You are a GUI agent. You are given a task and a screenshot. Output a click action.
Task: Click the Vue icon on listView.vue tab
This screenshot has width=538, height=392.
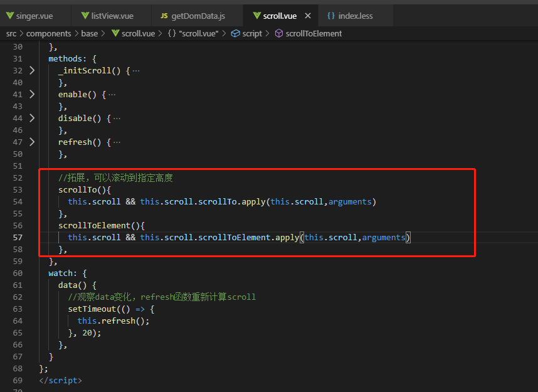coord(85,16)
